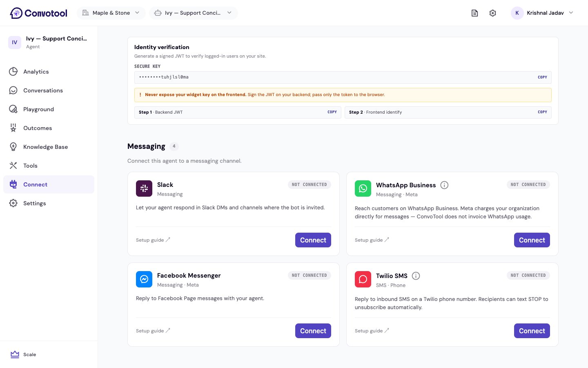
Task: Open the Slack setup guide
Action: [153, 240]
